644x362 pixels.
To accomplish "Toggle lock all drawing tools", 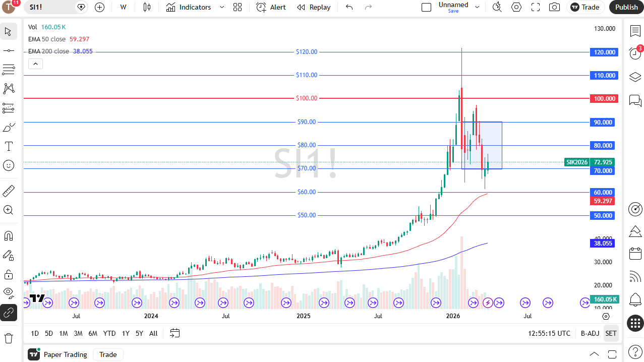I will coord(9,274).
